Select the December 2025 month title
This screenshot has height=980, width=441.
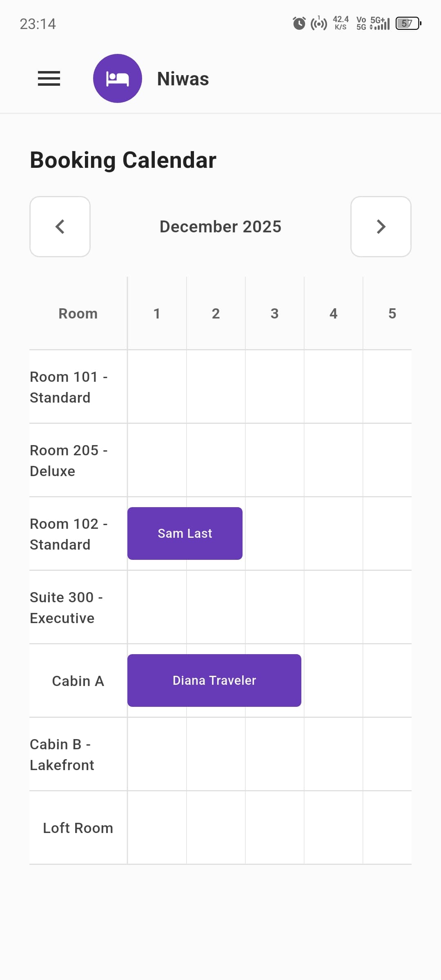[220, 227]
